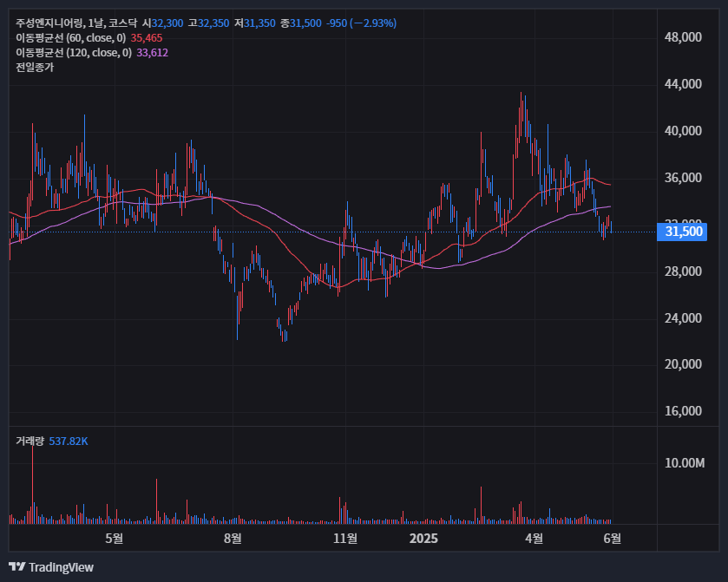Click the 16,000 price axis label

tap(683, 411)
